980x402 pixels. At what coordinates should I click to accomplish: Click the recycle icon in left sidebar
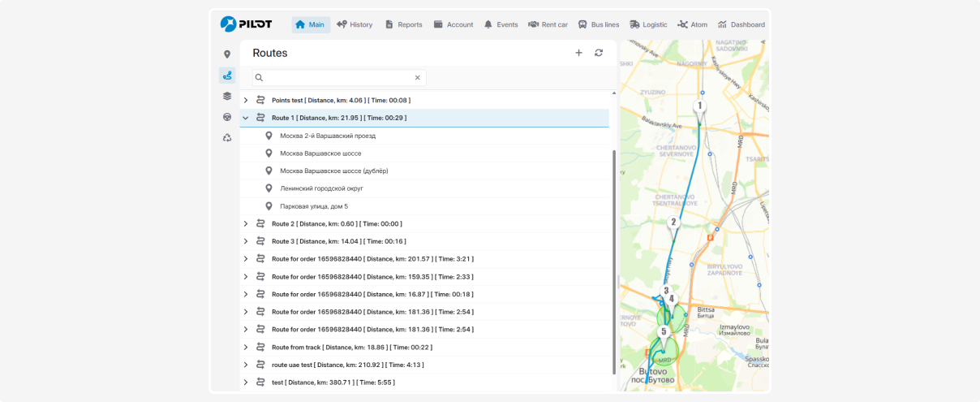pyautogui.click(x=227, y=138)
